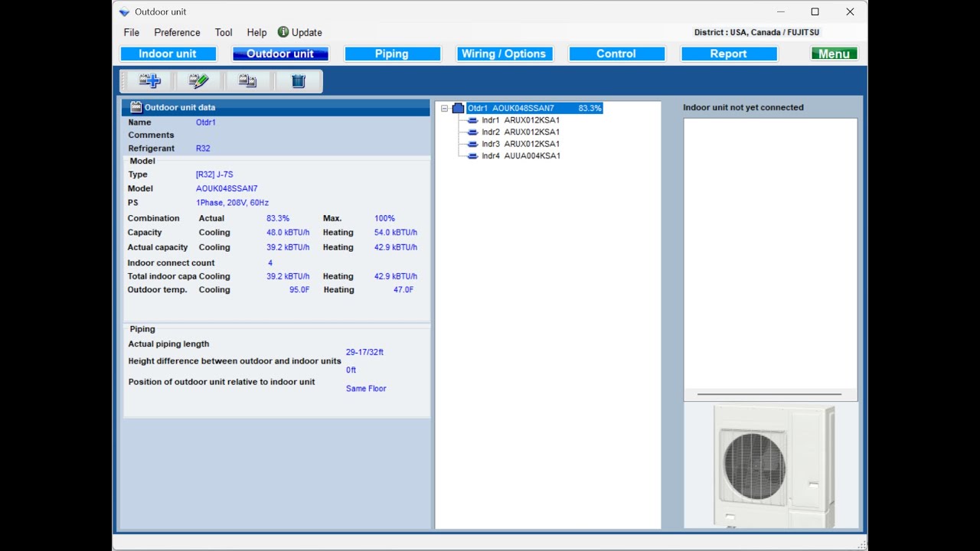The width and height of the screenshot is (980, 551).
Task: Select Indr3 ARUX012KSA1 tree entry
Action: pos(521,144)
